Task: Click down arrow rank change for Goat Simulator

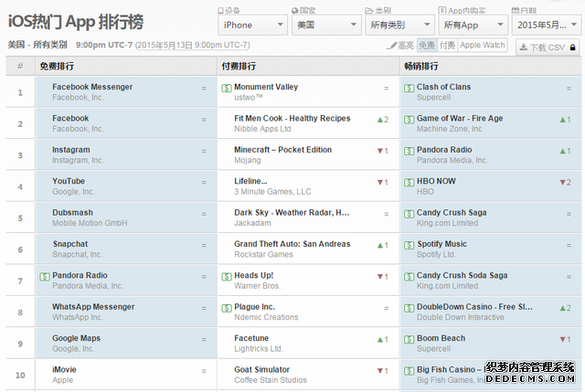Action: tap(383, 371)
